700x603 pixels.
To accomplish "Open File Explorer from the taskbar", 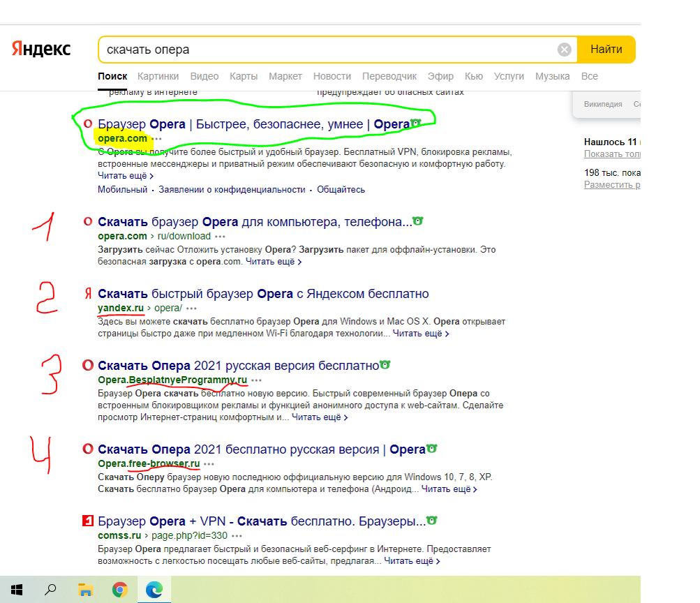I will [x=85, y=590].
